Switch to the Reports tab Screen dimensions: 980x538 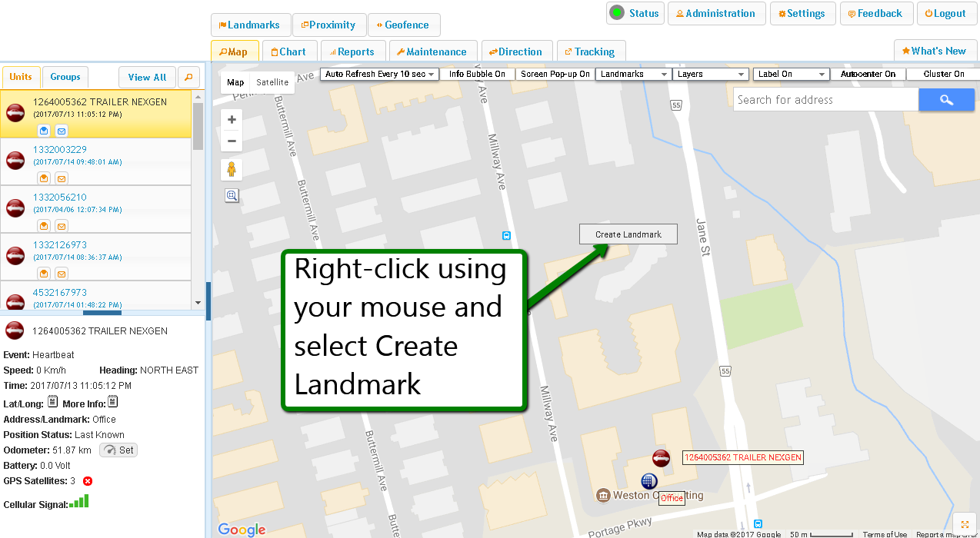tap(353, 52)
